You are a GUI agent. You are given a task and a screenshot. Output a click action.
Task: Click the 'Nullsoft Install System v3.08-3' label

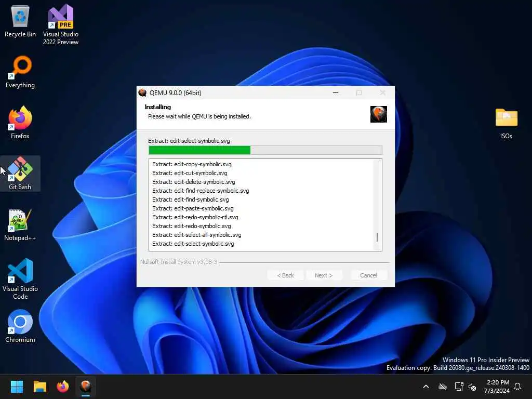tap(179, 262)
